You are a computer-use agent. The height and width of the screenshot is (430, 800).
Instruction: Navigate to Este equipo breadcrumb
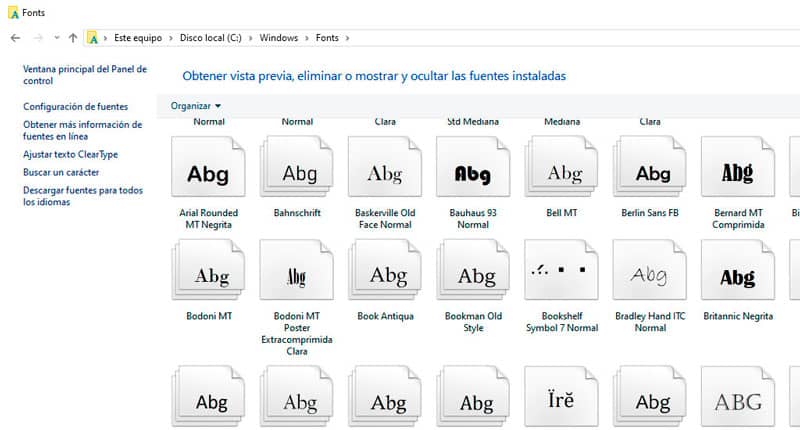click(138, 38)
